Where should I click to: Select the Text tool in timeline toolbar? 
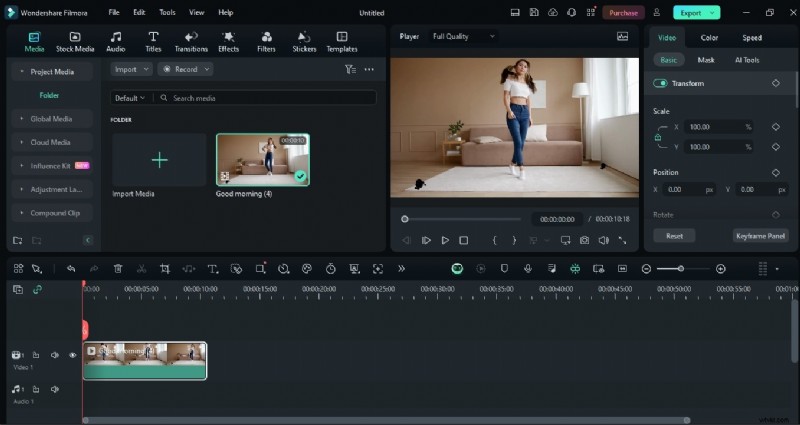coord(213,269)
